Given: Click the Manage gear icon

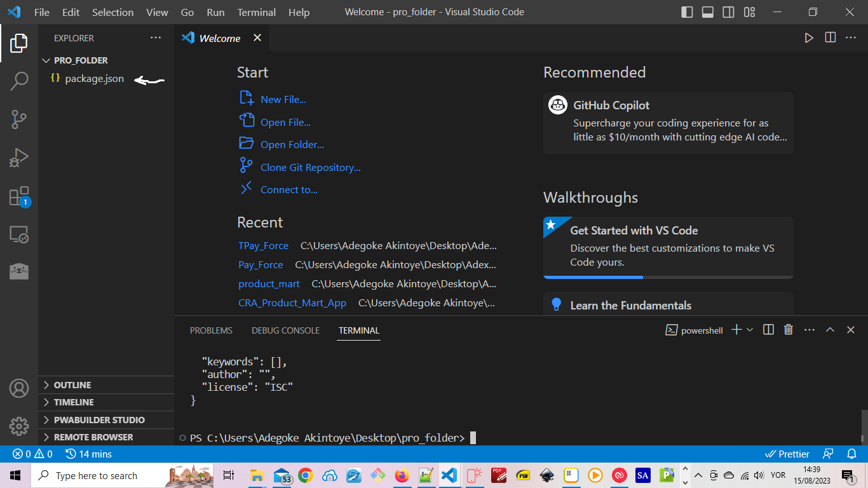Looking at the screenshot, I should point(19,426).
